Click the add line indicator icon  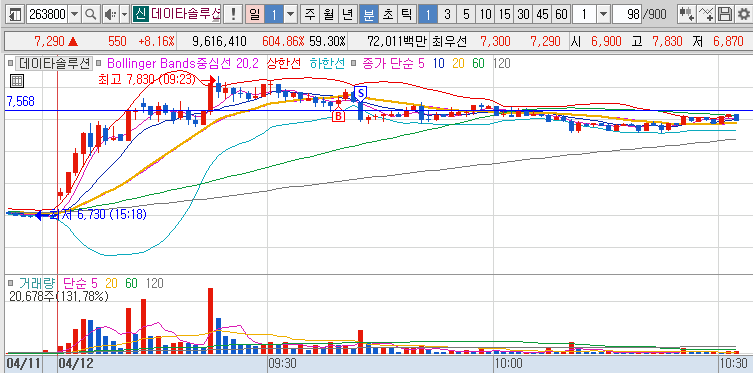click(705, 14)
